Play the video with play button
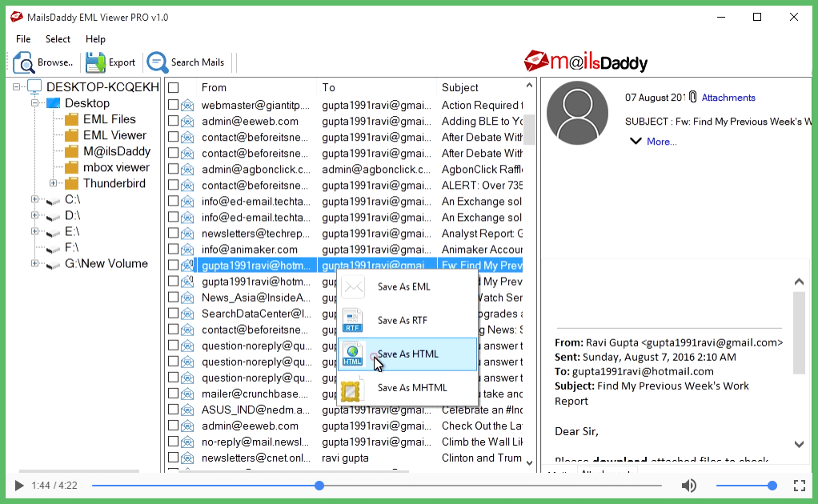Viewport: 818px width, 504px height. 19,486
